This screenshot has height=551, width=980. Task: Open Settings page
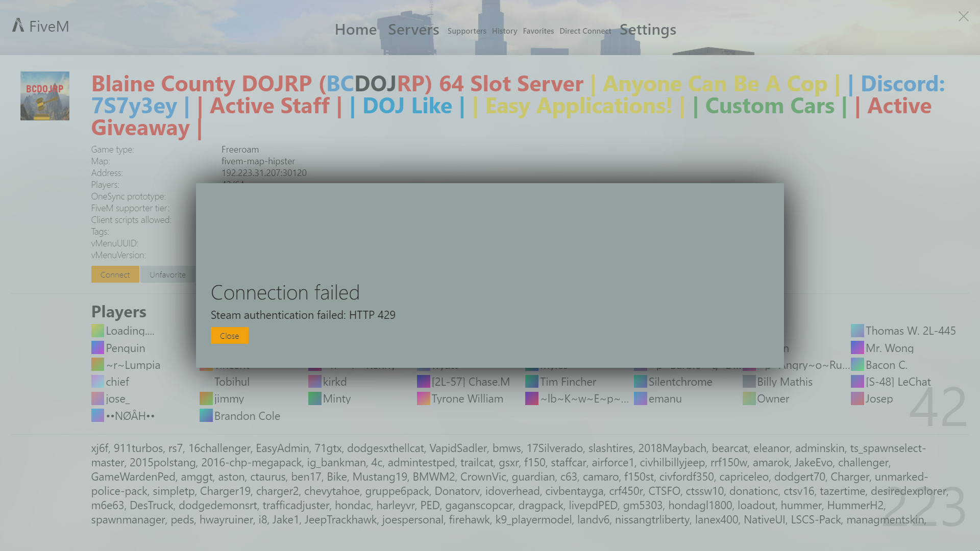point(648,30)
